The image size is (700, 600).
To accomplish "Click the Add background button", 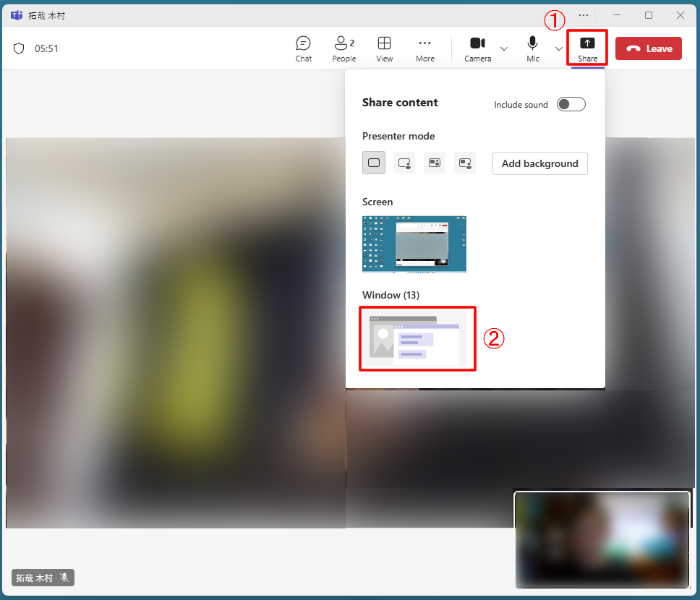I will [539, 163].
